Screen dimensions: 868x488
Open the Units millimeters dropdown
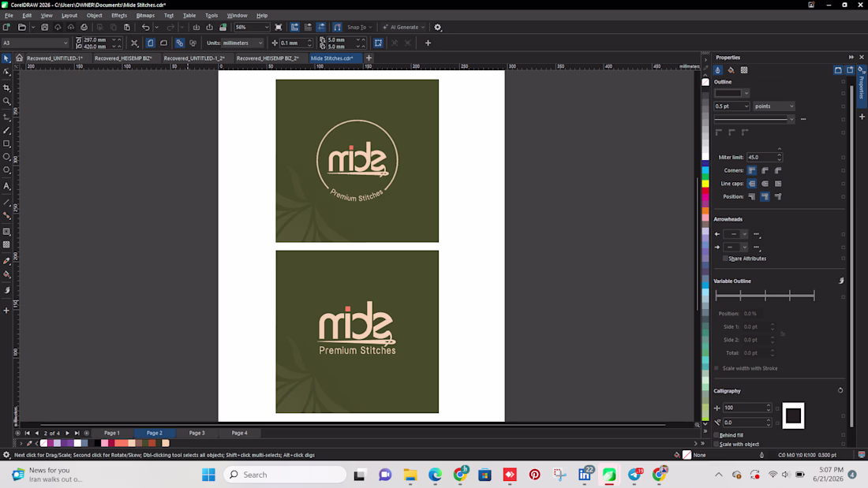tap(260, 43)
